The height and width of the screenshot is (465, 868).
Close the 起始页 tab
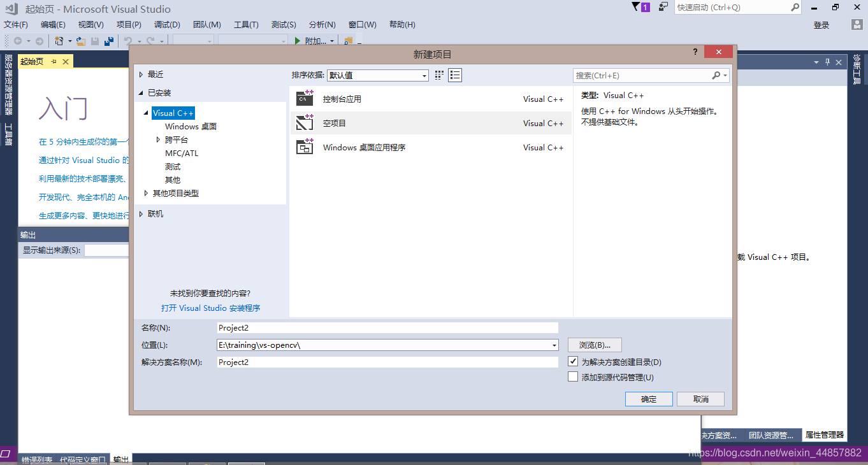[x=66, y=62]
